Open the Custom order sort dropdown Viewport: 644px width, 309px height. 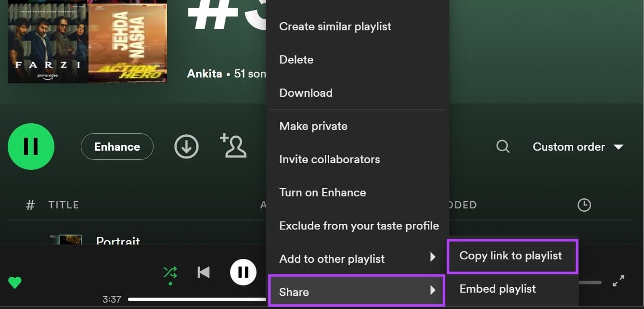[578, 147]
